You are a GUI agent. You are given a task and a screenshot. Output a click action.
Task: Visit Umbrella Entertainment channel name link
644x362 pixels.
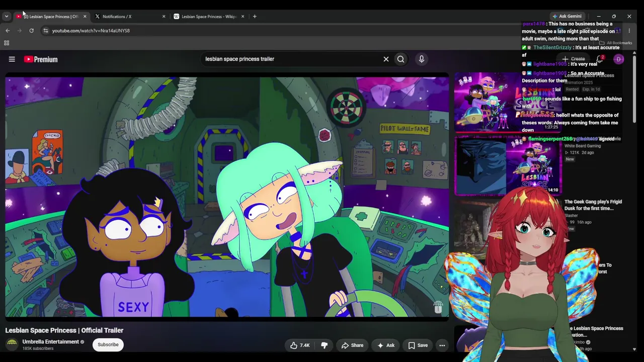tap(50, 342)
